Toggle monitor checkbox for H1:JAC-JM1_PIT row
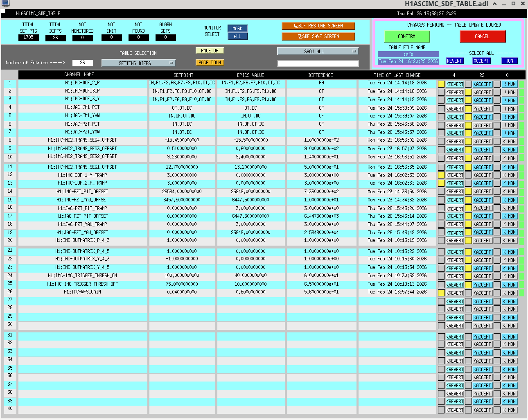This screenshot has width=528, height=420. tap(497, 109)
